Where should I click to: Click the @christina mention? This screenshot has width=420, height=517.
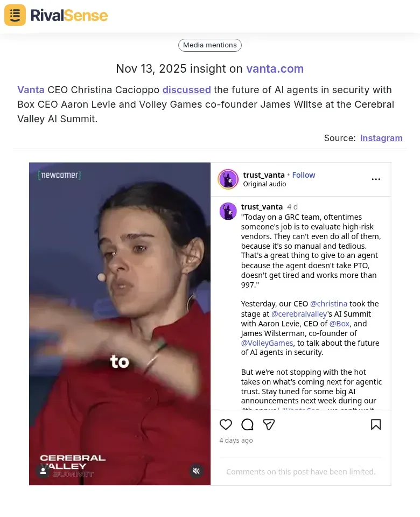(328, 304)
